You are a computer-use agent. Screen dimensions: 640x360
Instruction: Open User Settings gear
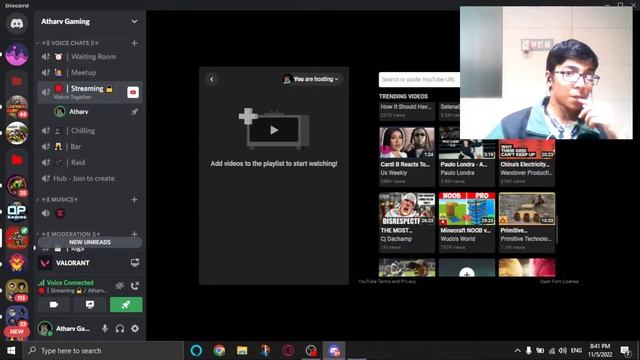[x=135, y=329]
